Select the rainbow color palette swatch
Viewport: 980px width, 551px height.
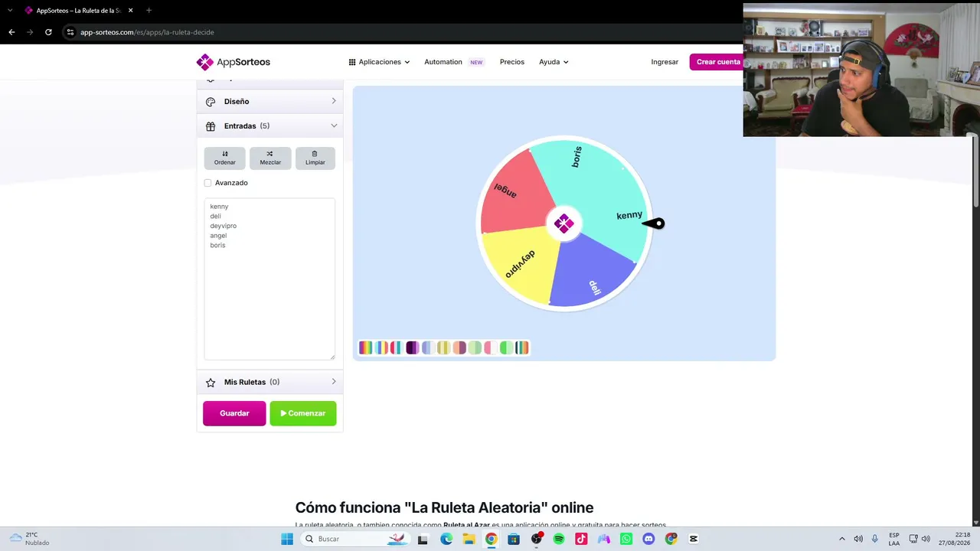coord(365,348)
